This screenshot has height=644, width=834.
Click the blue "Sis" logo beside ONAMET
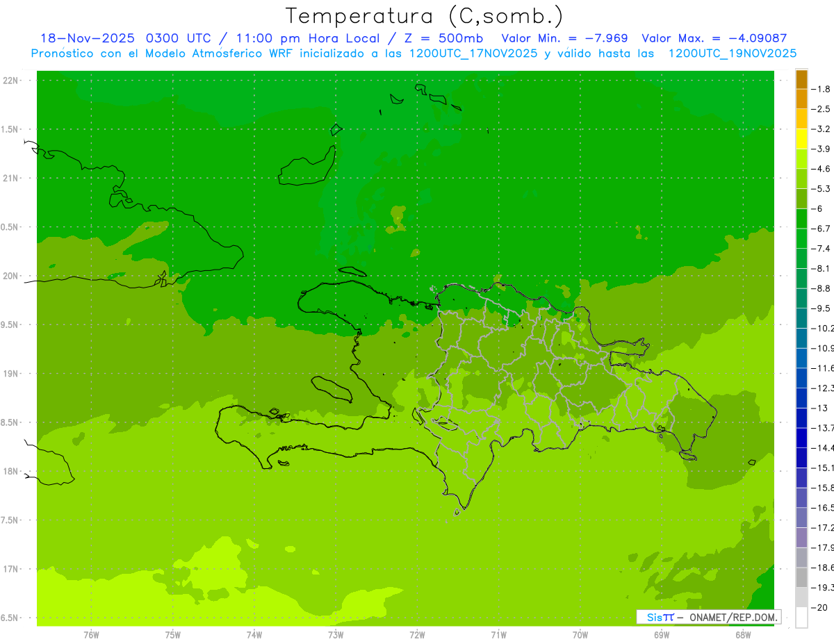click(x=655, y=617)
